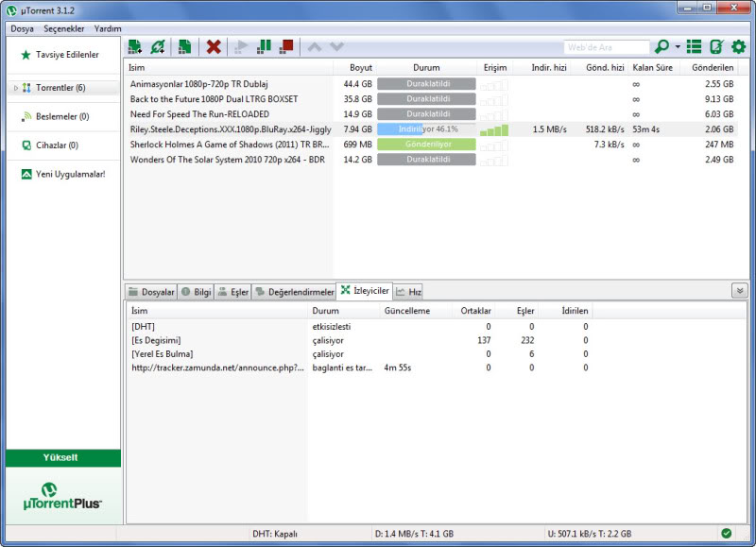Sort torrents by Durum column header
This screenshot has height=547, width=756.
coord(427,68)
